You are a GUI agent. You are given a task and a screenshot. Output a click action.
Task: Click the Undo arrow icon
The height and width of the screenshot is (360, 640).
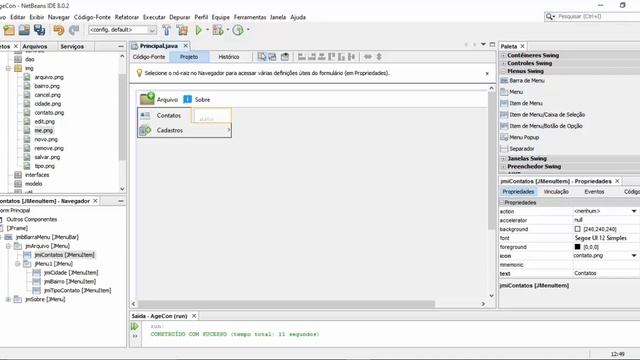(59, 30)
